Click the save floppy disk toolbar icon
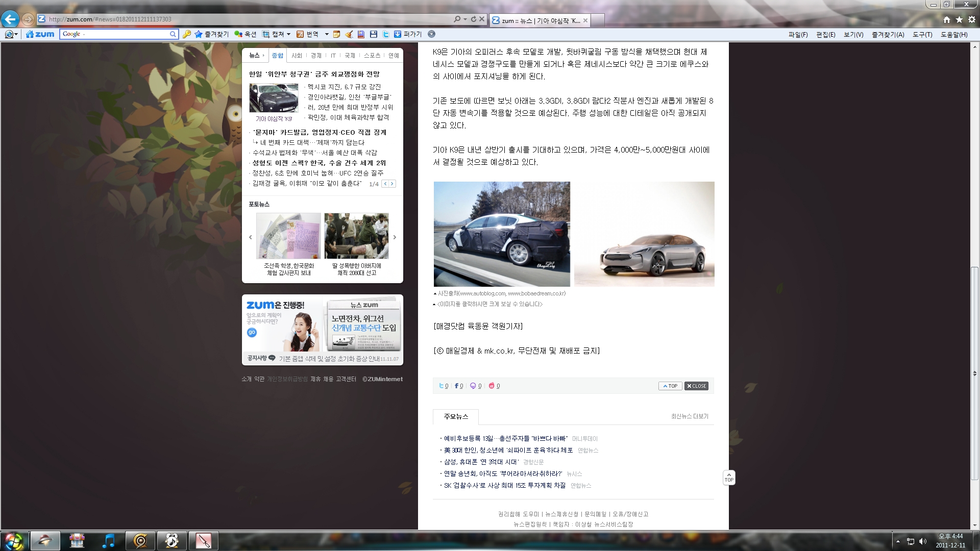The height and width of the screenshot is (551, 980). [x=374, y=34]
